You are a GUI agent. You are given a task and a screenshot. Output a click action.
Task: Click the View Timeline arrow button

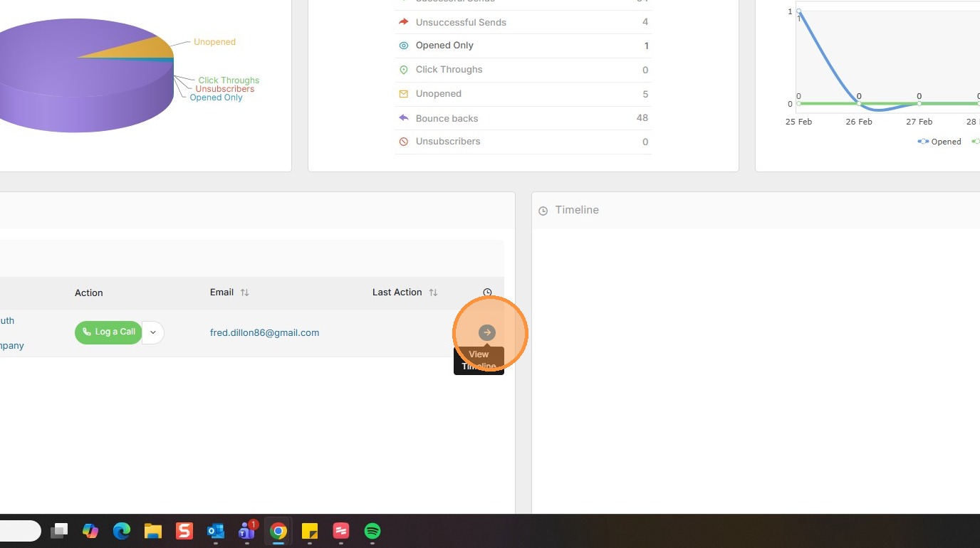click(x=487, y=332)
